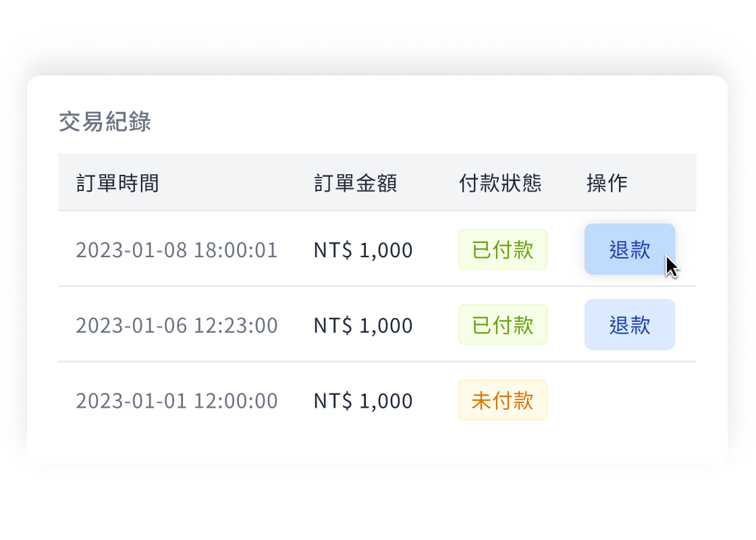Image resolution: width=756 pixels, height=540 pixels.
Task: Click the empty 操作 cell of the unpaid order
Action: (x=629, y=400)
